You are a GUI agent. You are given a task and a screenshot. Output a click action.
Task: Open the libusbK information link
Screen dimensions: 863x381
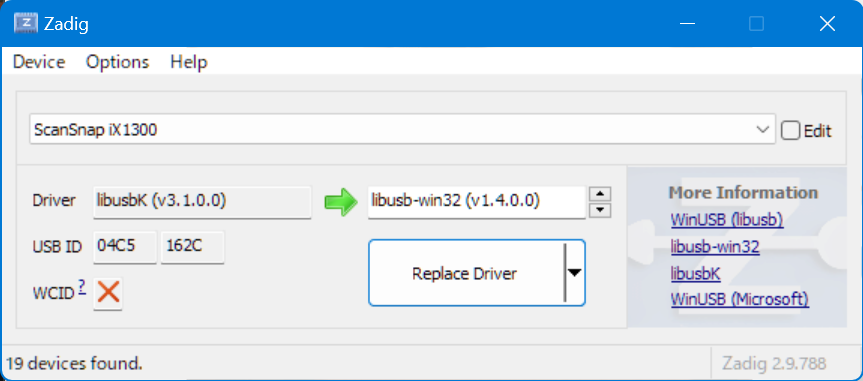point(695,273)
